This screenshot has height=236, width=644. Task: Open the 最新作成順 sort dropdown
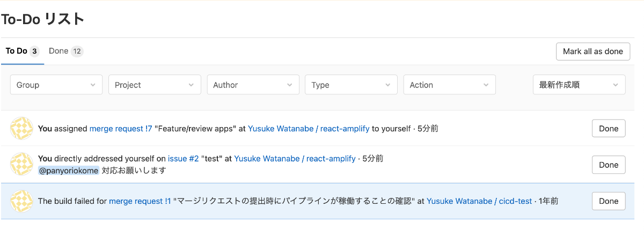579,85
